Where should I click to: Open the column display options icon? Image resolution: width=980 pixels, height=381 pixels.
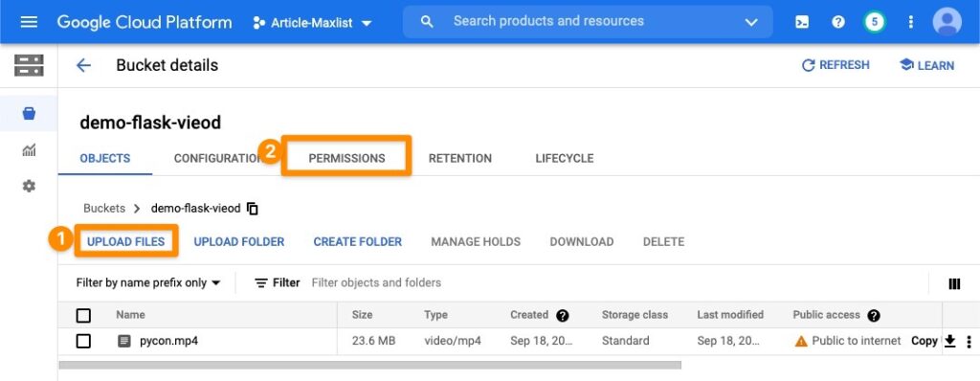(954, 284)
